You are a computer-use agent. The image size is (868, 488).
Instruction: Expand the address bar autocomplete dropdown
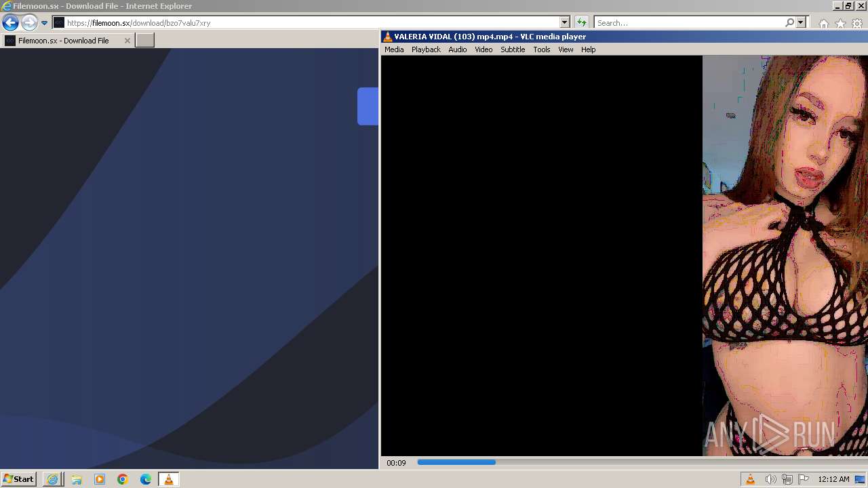click(x=564, y=22)
